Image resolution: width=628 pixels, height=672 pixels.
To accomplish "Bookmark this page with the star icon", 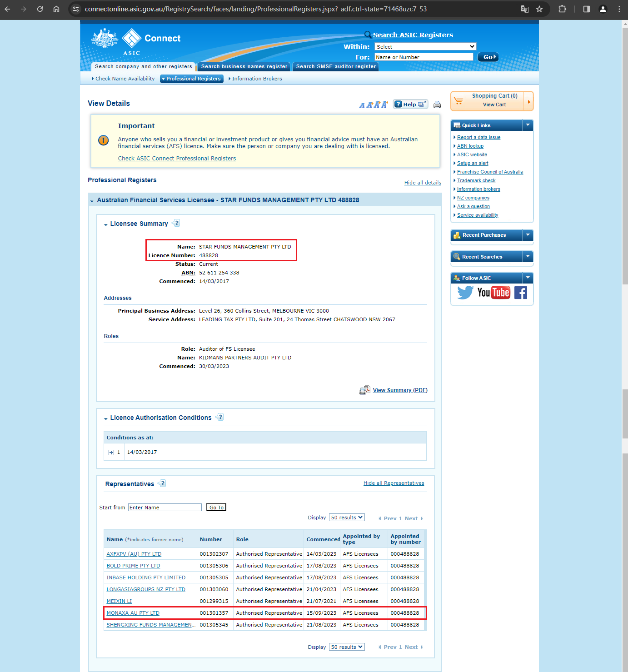I will click(539, 9).
